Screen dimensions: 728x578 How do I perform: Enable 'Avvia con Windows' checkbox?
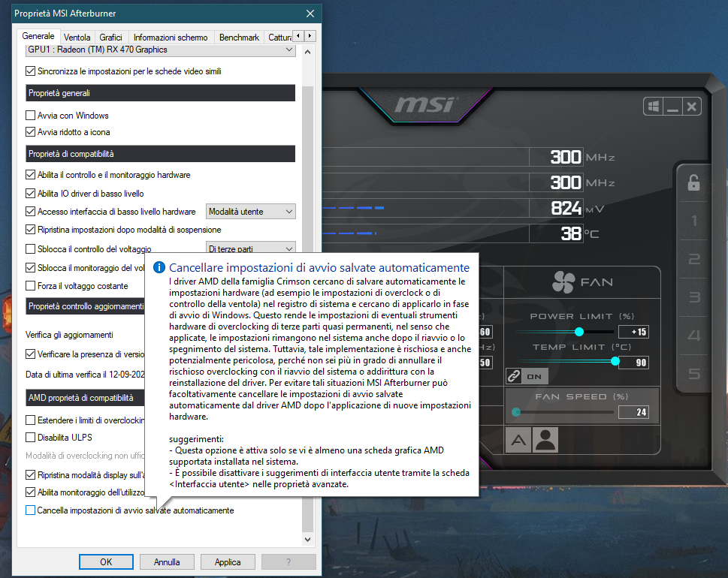[x=30, y=115]
